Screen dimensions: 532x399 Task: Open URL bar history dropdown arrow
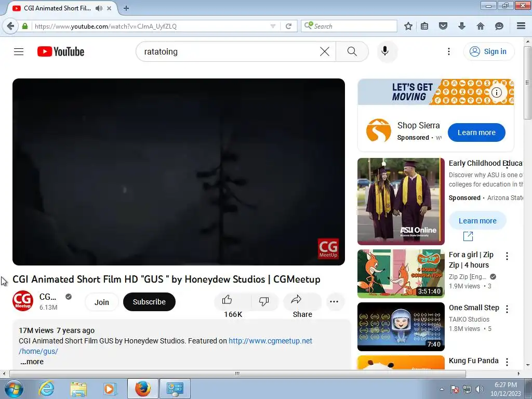[x=273, y=26]
